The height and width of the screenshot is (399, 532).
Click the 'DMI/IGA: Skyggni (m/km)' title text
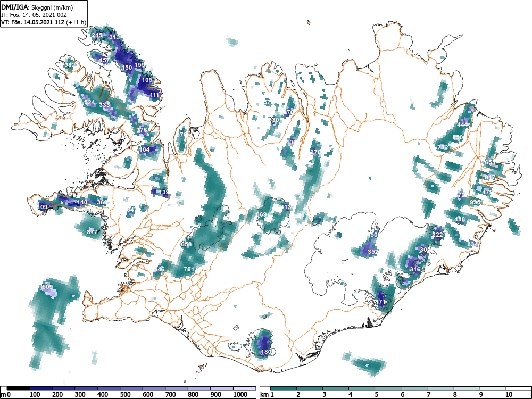37,7
